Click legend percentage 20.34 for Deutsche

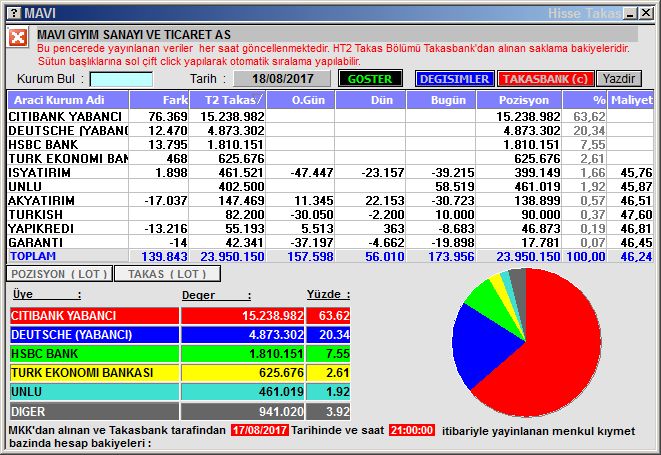334,334
